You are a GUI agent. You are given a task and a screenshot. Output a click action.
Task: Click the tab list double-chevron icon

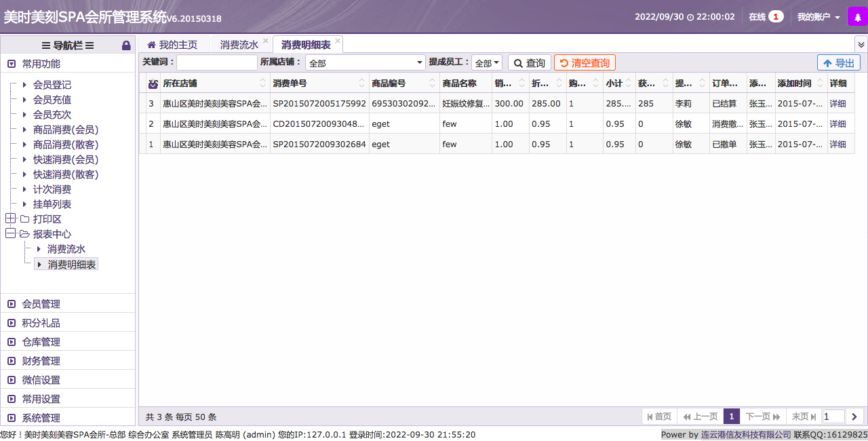click(861, 44)
